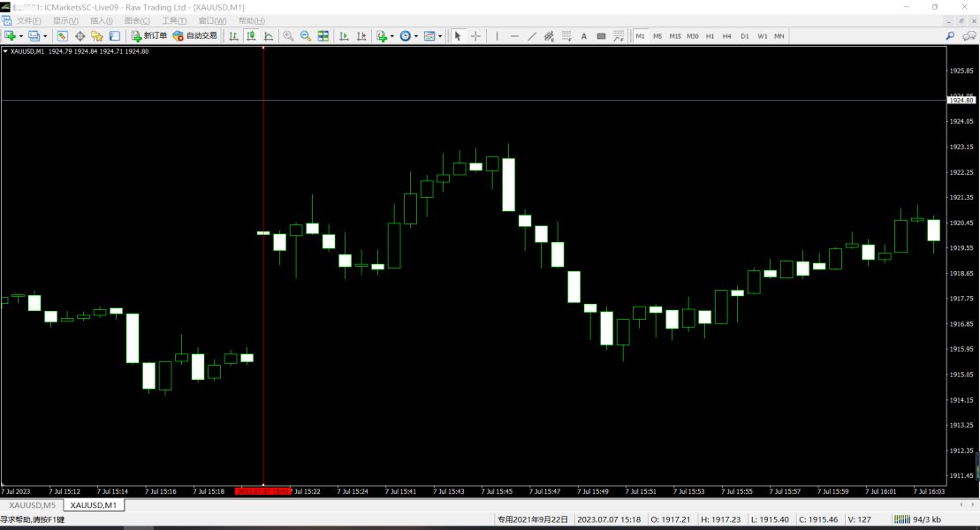Expand the Templates dropdown arrow
The image size is (980, 530).
point(440,36)
